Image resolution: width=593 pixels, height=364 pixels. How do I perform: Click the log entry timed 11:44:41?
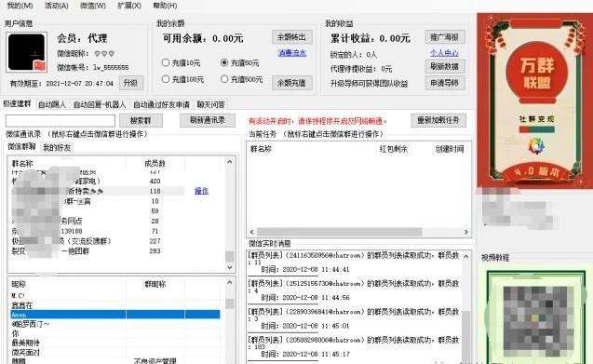(354, 263)
